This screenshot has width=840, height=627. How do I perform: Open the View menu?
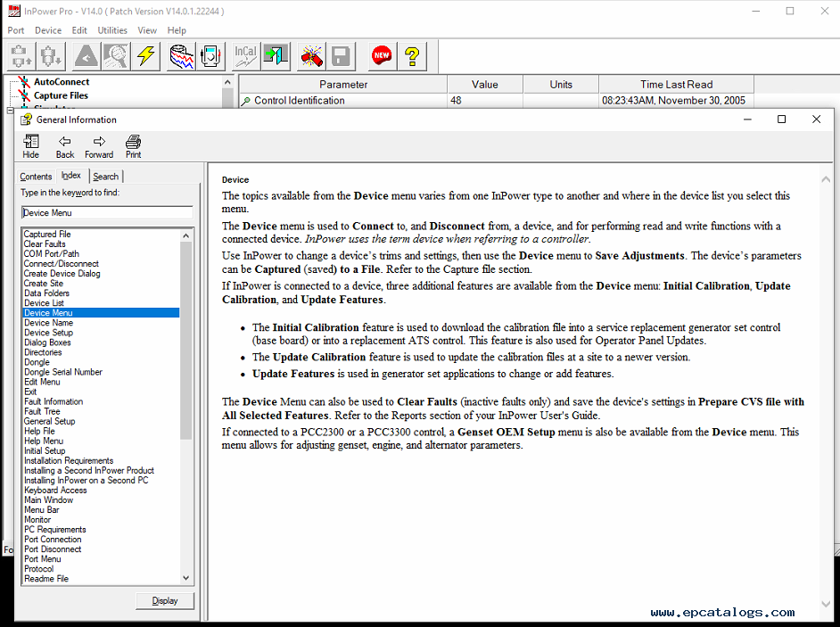(147, 30)
